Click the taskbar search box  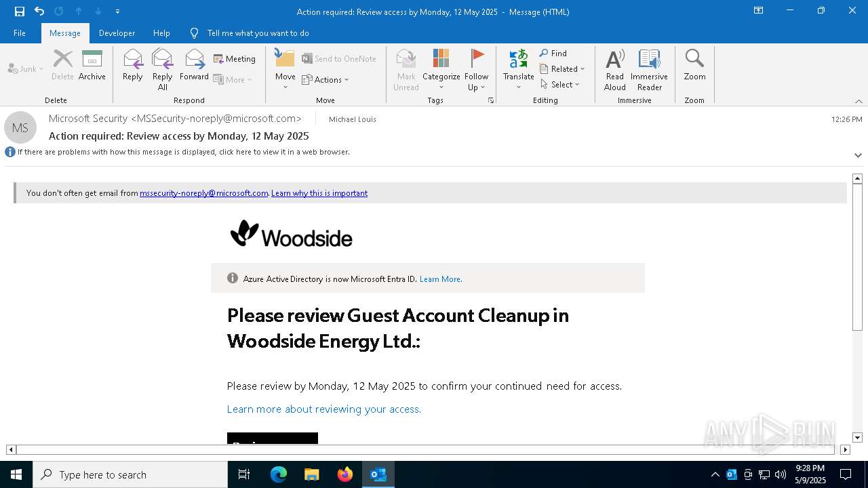pos(130,474)
